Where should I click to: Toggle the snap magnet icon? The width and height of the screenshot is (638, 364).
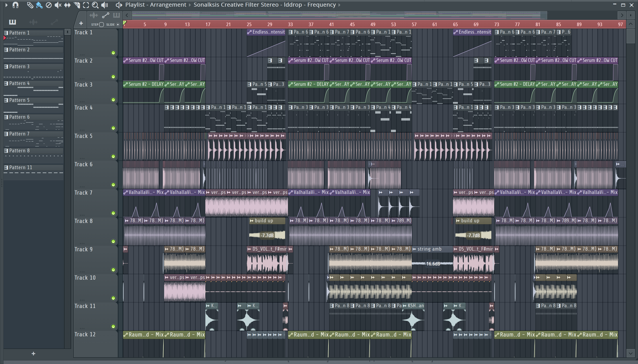pyautogui.click(x=16, y=5)
